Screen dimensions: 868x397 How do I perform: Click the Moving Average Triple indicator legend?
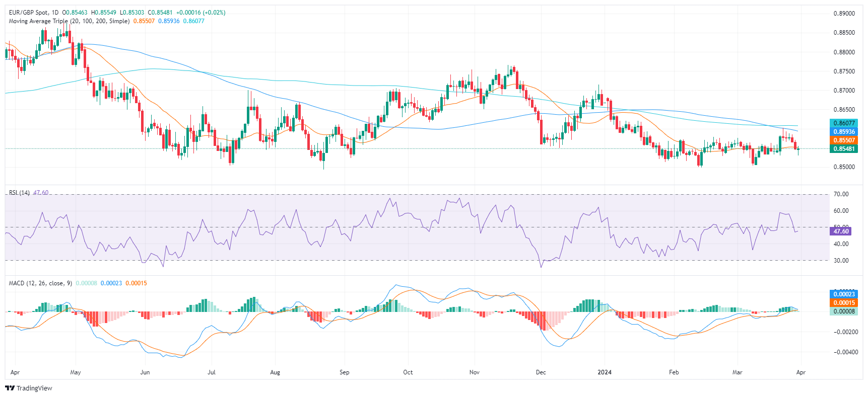(x=69, y=21)
